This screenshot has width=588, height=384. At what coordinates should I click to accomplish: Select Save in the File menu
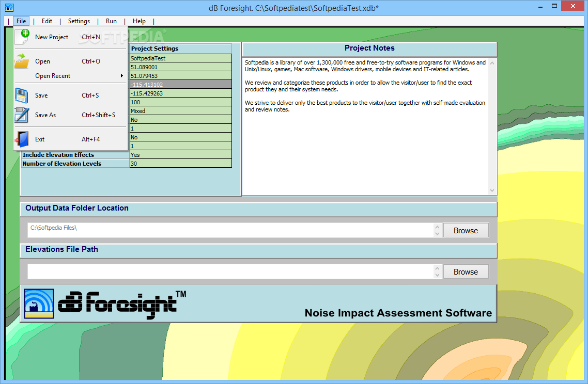(x=70, y=95)
